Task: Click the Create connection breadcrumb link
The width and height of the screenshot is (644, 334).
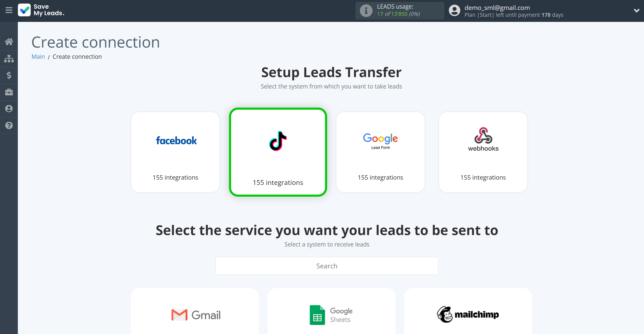Action: (77, 56)
